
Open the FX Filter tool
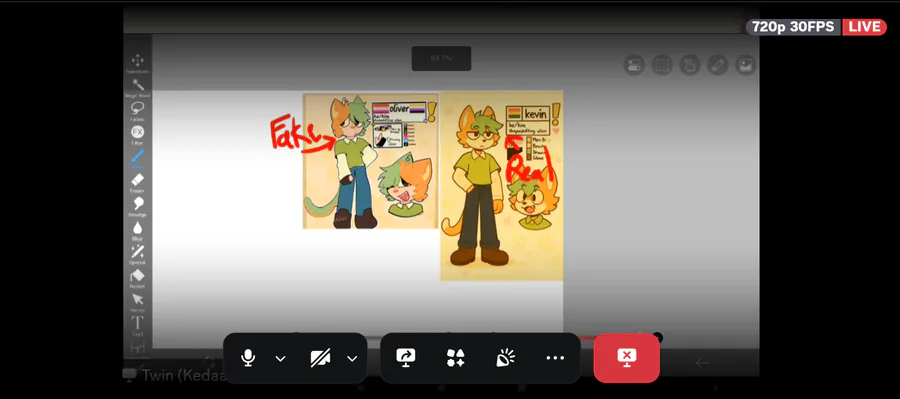(137, 132)
